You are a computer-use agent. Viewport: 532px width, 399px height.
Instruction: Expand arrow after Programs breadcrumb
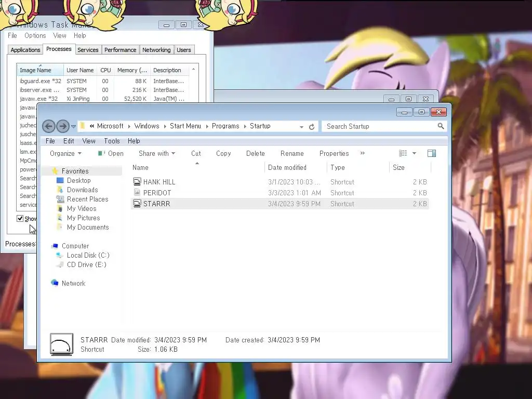[x=245, y=127]
